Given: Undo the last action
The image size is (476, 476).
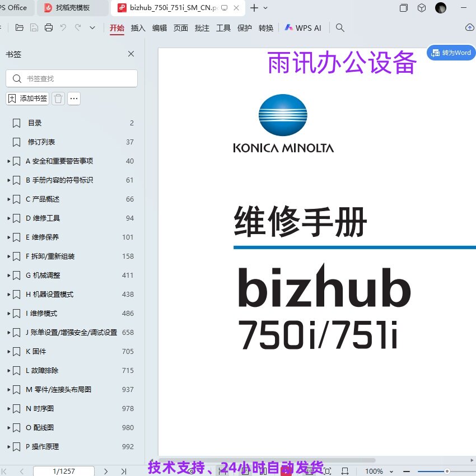Looking at the screenshot, I should coord(63,27).
